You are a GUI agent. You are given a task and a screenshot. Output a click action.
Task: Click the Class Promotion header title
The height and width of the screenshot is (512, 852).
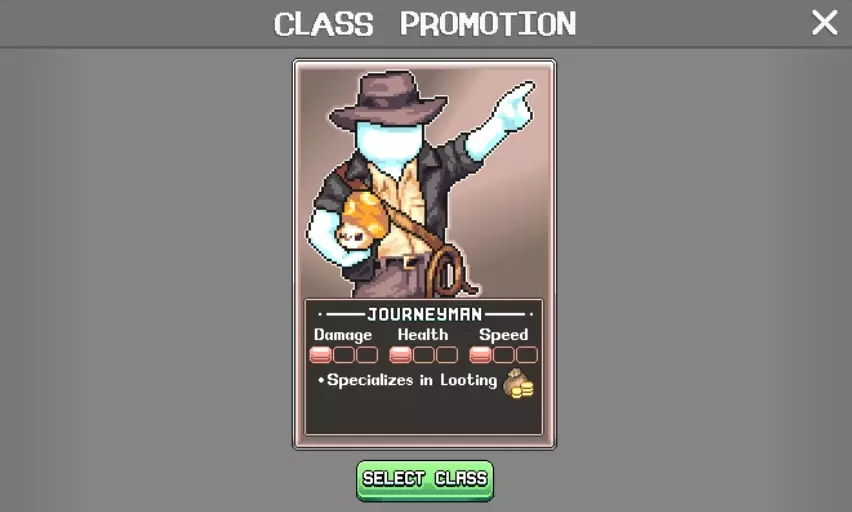tap(425, 24)
